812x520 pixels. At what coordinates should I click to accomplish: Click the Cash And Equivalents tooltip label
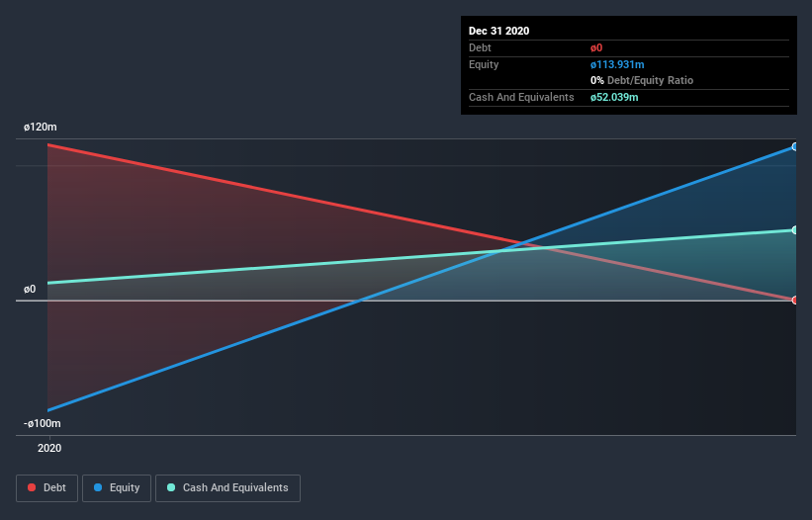tap(521, 97)
